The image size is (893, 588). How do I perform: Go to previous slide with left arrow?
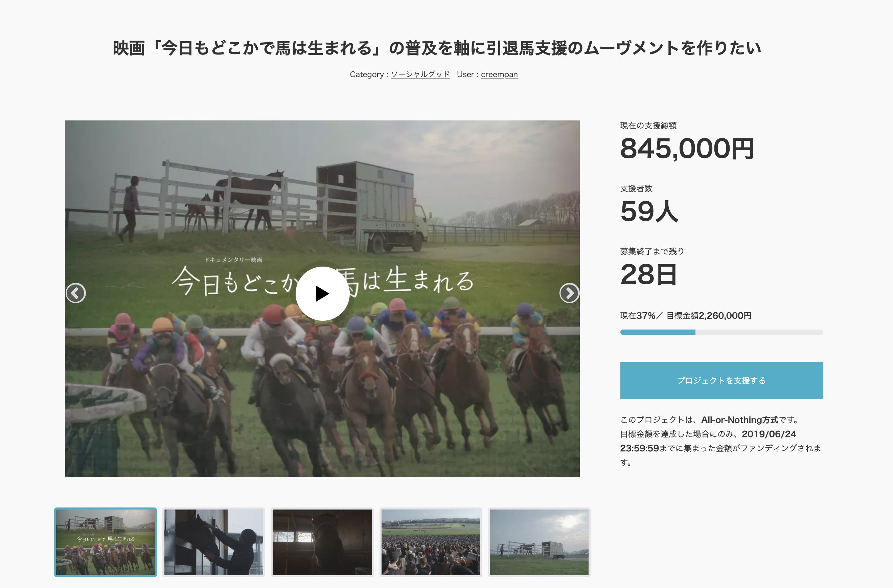76,293
